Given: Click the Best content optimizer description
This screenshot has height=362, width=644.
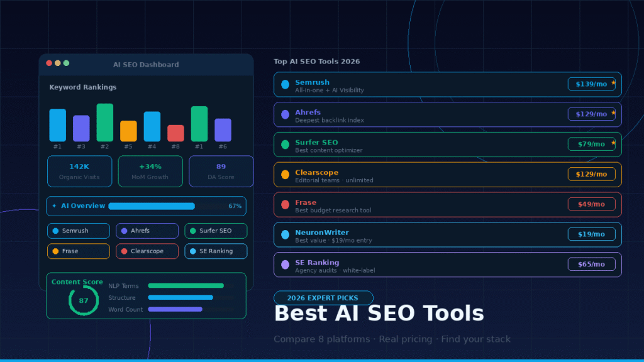Looking at the screenshot, I should [328, 150].
